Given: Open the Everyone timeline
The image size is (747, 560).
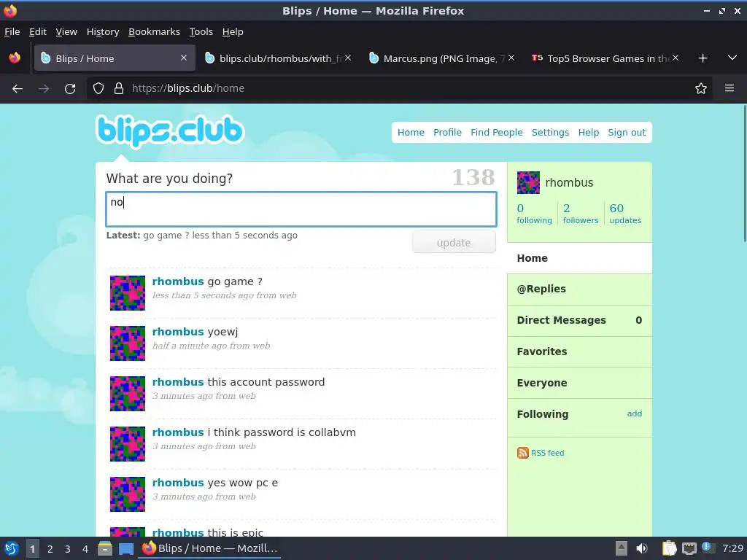Looking at the screenshot, I should (x=579, y=383).
